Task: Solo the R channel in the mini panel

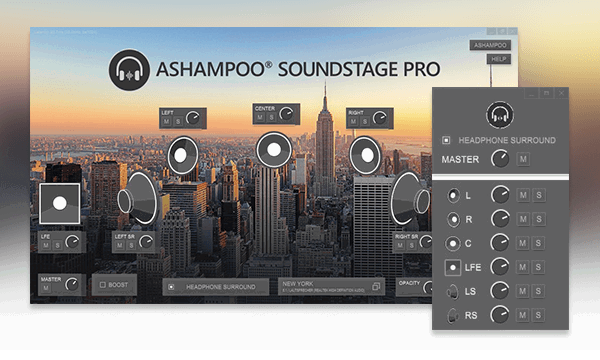Action: click(539, 219)
